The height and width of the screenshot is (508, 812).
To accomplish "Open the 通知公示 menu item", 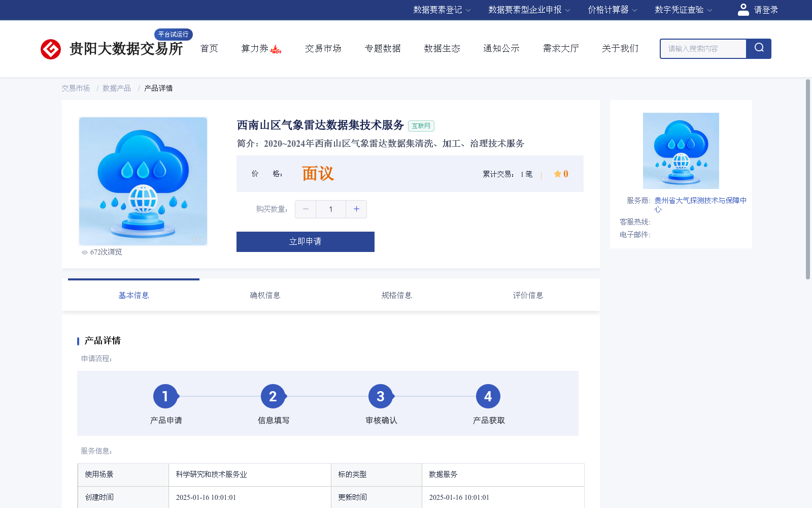I will (x=501, y=48).
